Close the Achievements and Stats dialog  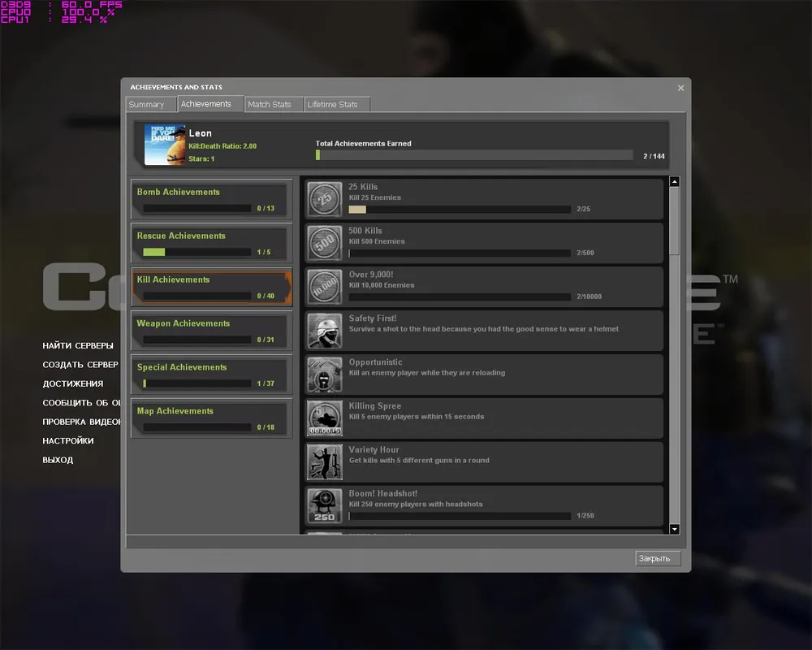tap(680, 88)
